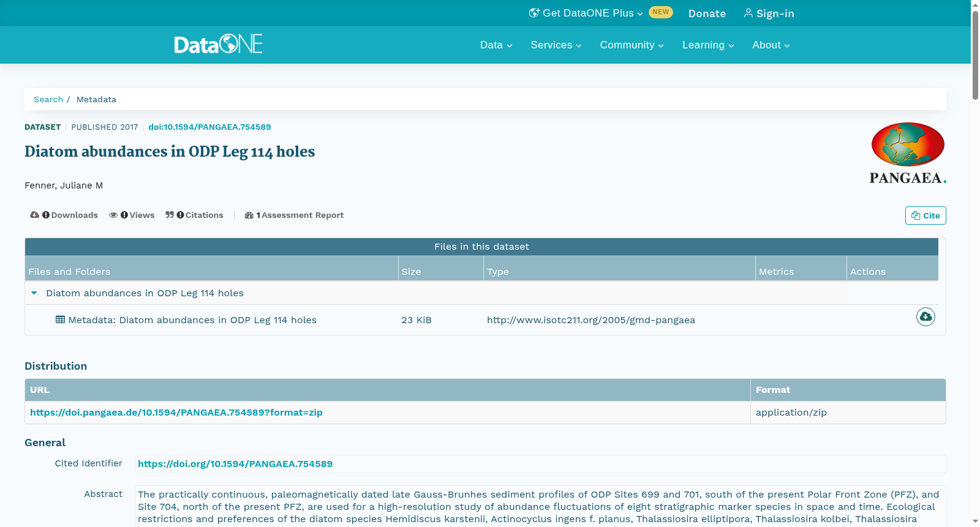
Task: Click the PUBLISHED 2017 label
Action: click(x=105, y=127)
